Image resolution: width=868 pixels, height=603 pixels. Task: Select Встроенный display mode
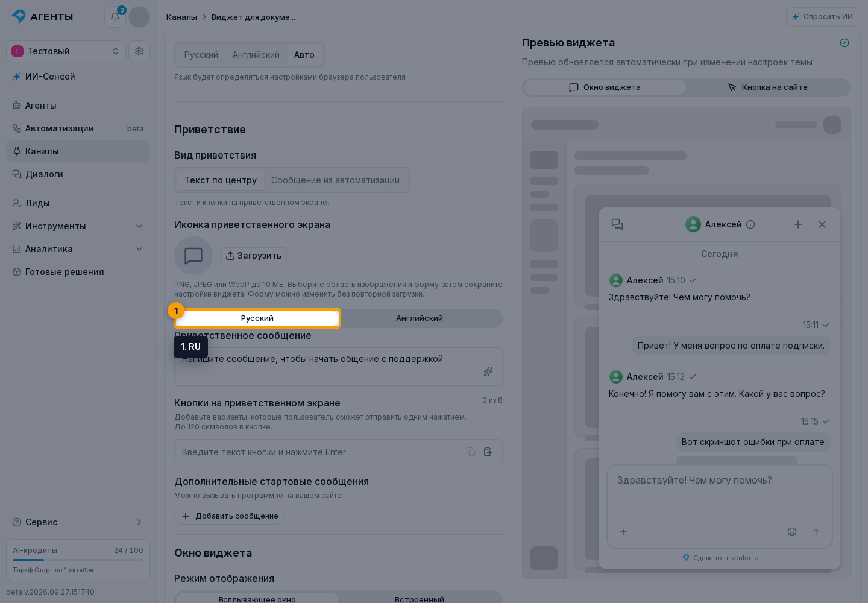tap(420, 599)
